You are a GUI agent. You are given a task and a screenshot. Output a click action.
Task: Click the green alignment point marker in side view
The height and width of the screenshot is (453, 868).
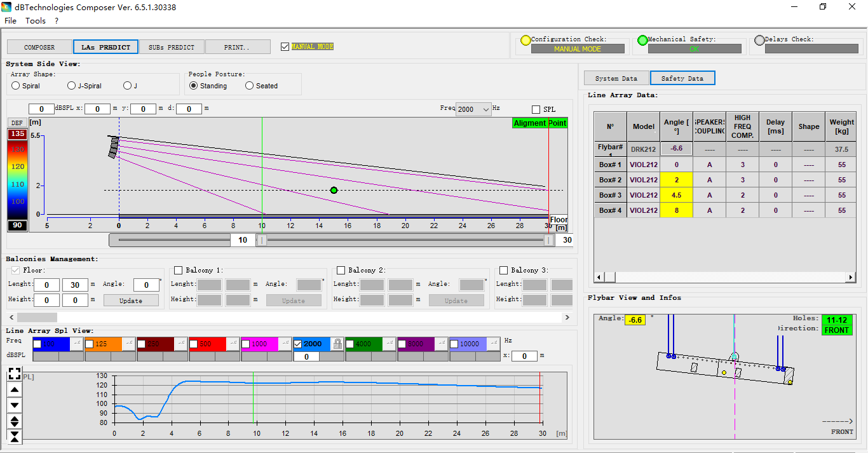334,190
